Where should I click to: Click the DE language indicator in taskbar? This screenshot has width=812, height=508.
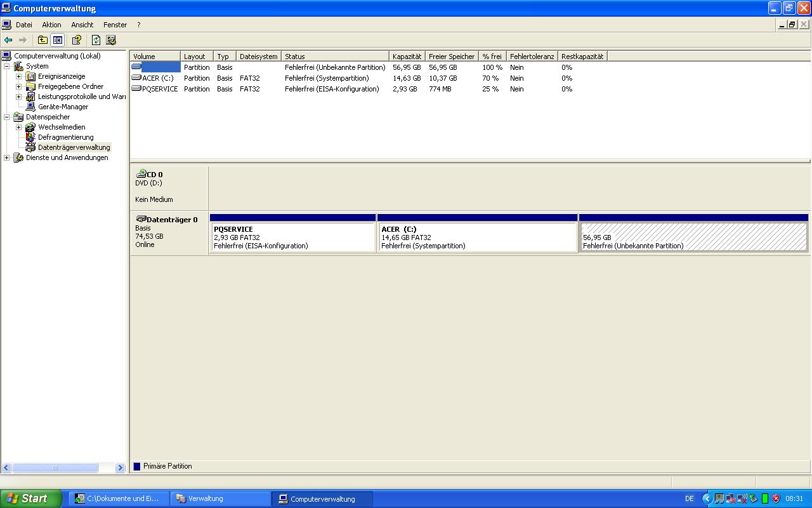(x=690, y=498)
